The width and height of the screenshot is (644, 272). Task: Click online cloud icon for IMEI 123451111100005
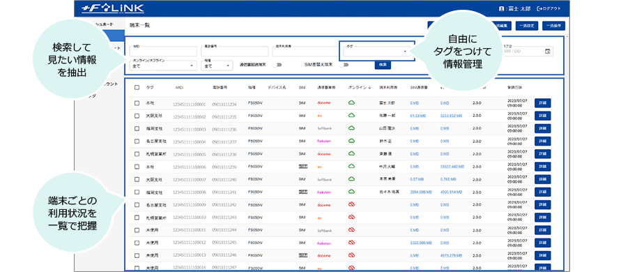(x=351, y=153)
